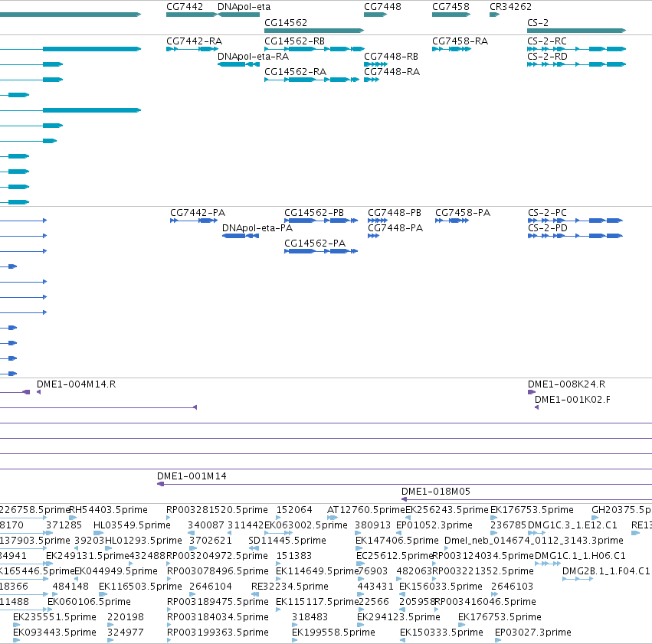Open the SD11445.5prime EST label

[x=287, y=541]
